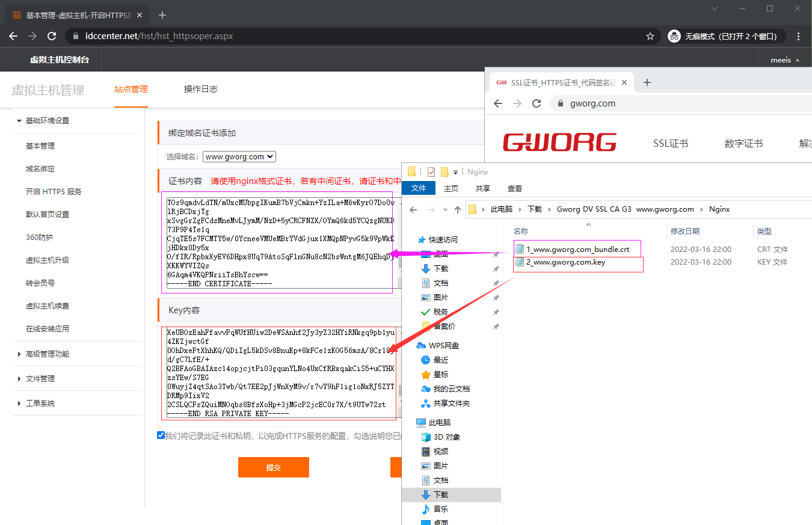The image size is (812, 525).
Task: Open 虚拟主机升级 in the left menu
Action: click(48, 260)
